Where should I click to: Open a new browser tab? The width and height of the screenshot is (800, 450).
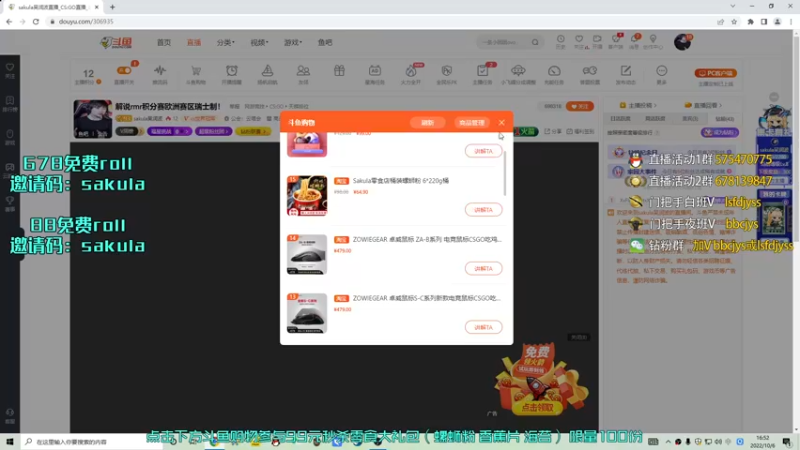click(x=112, y=7)
